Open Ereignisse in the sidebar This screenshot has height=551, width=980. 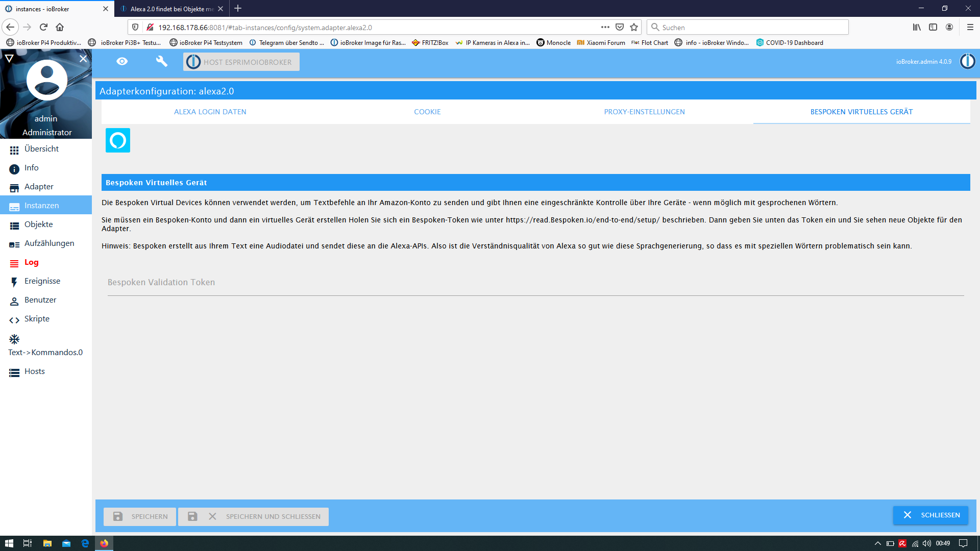pos(42,281)
